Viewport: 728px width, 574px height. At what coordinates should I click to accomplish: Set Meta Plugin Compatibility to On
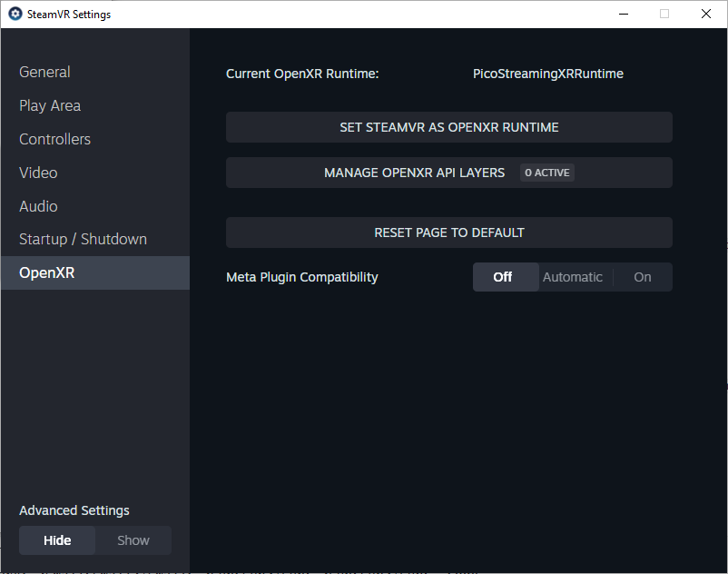[x=643, y=277]
